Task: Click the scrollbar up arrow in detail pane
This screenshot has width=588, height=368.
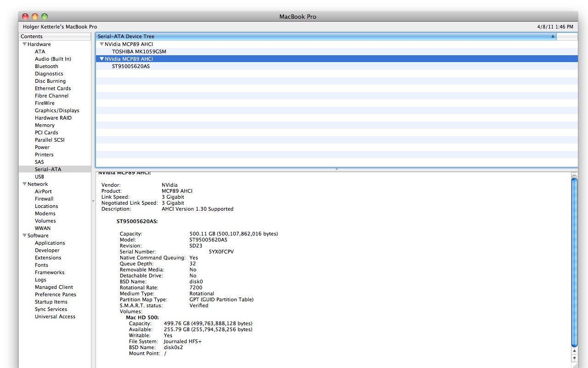Action: 574,351
